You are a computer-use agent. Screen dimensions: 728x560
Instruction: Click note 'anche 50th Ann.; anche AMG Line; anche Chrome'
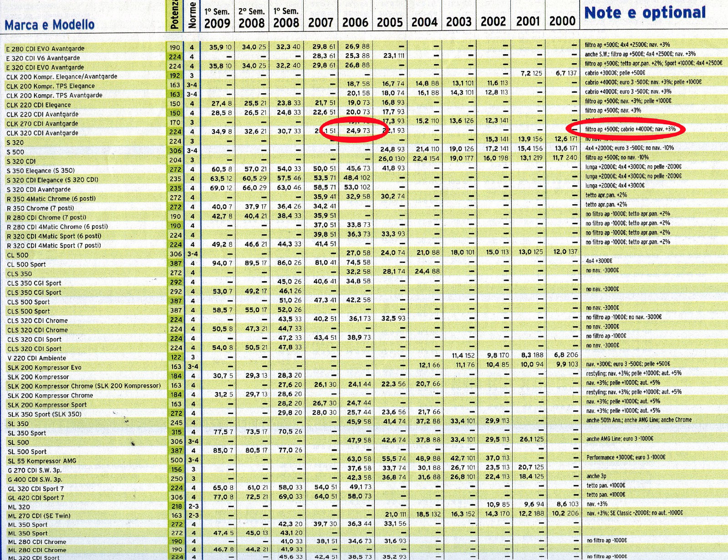[x=639, y=420]
